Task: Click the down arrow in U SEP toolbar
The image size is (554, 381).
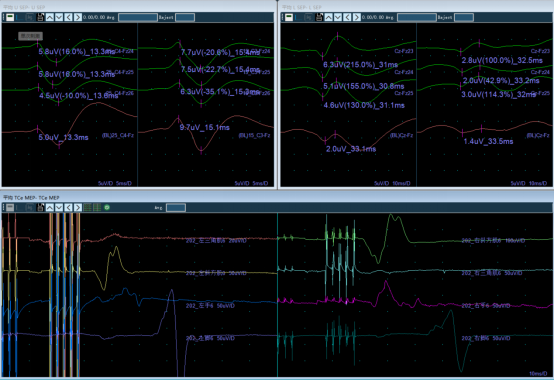Action: point(59,17)
